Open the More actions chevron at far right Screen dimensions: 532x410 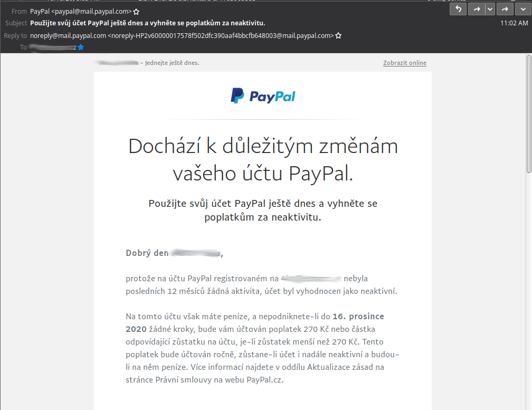pos(523,9)
